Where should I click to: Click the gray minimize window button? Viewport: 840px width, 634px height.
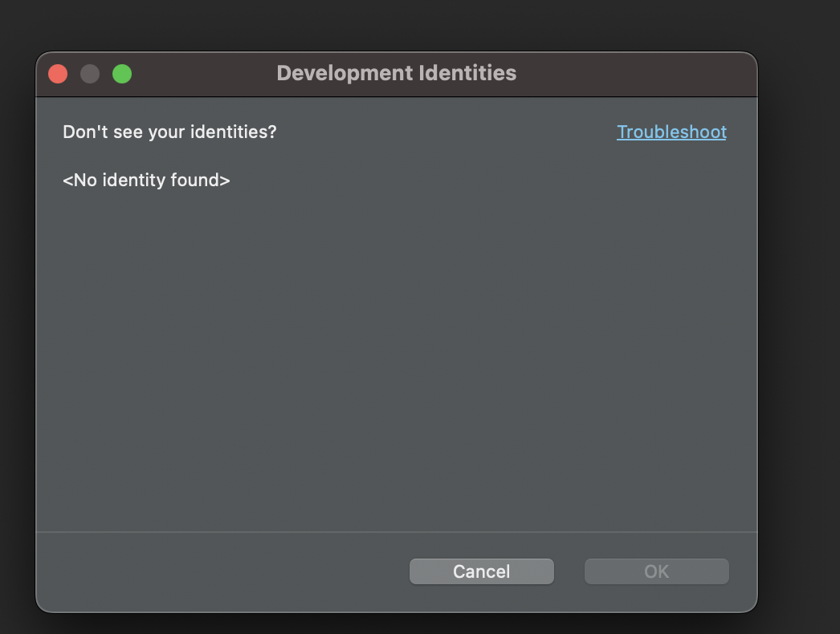tap(90, 74)
